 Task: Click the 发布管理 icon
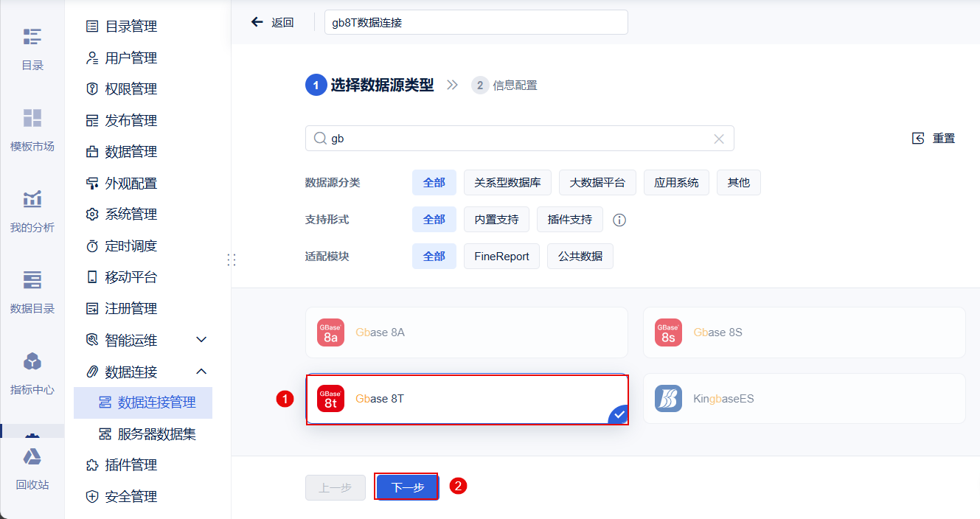pyautogui.click(x=92, y=120)
